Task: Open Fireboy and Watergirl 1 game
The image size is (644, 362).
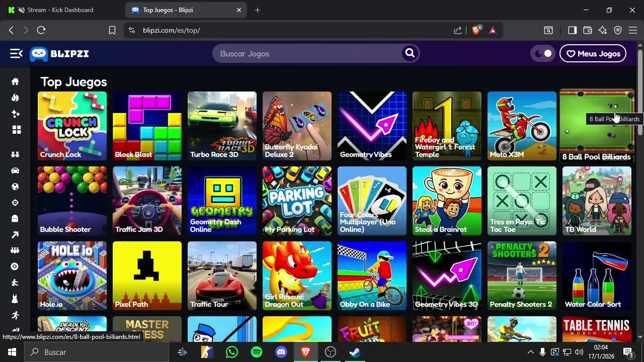Action: (x=447, y=126)
